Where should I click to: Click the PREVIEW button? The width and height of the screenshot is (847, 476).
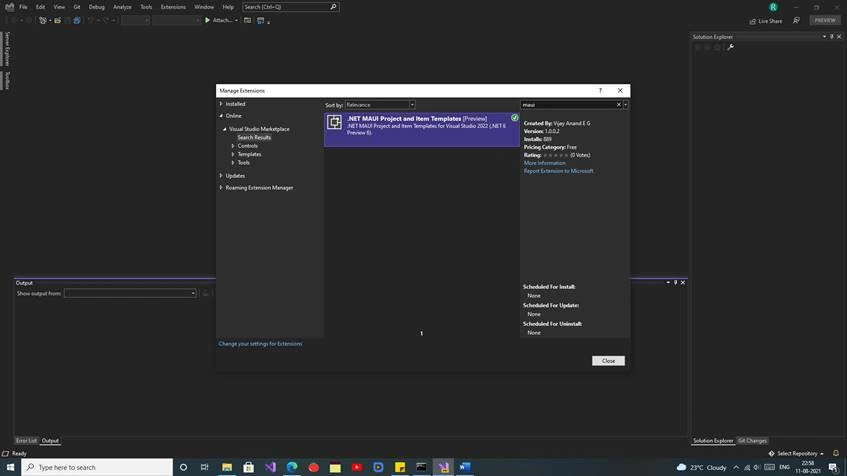click(825, 21)
